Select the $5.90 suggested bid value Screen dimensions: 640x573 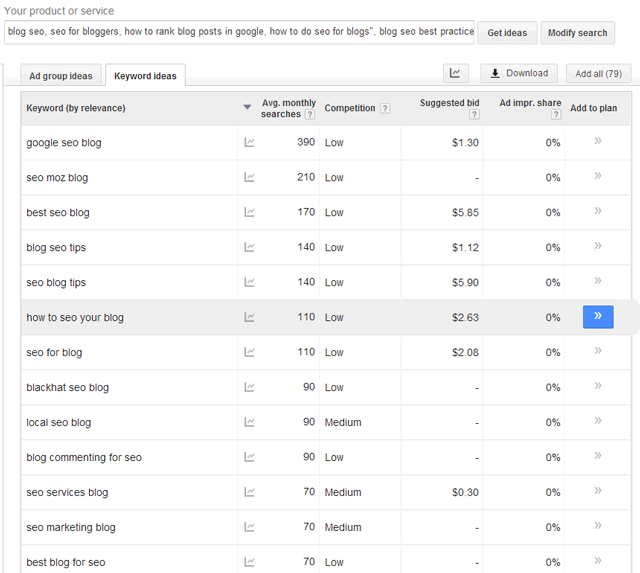click(x=465, y=282)
